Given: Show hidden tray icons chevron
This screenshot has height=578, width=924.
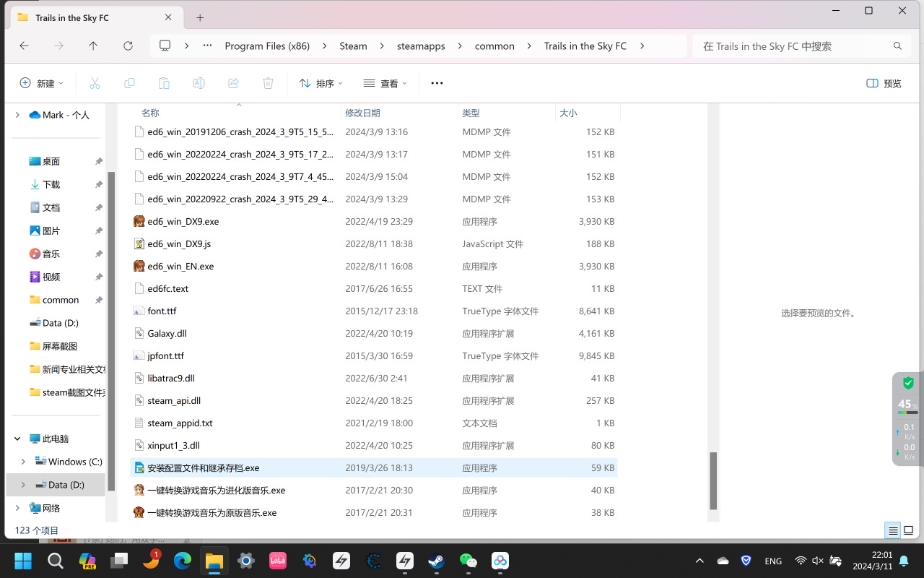Looking at the screenshot, I should tap(699, 561).
